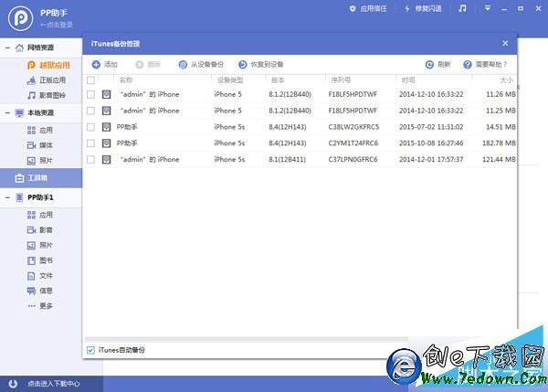Click 点击登录 under PP助手 title
The width and height of the screenshot is (548, 392).
(57, 25)
